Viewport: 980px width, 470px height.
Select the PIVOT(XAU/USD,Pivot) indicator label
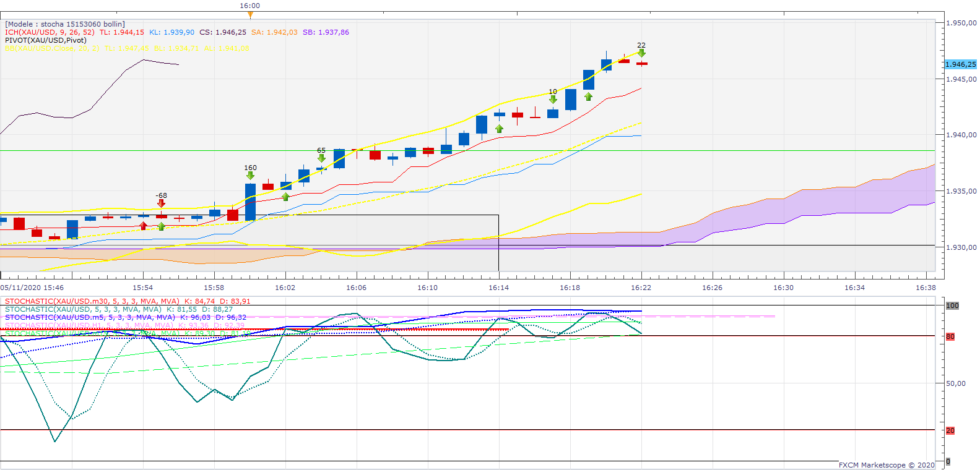point(46,40)
